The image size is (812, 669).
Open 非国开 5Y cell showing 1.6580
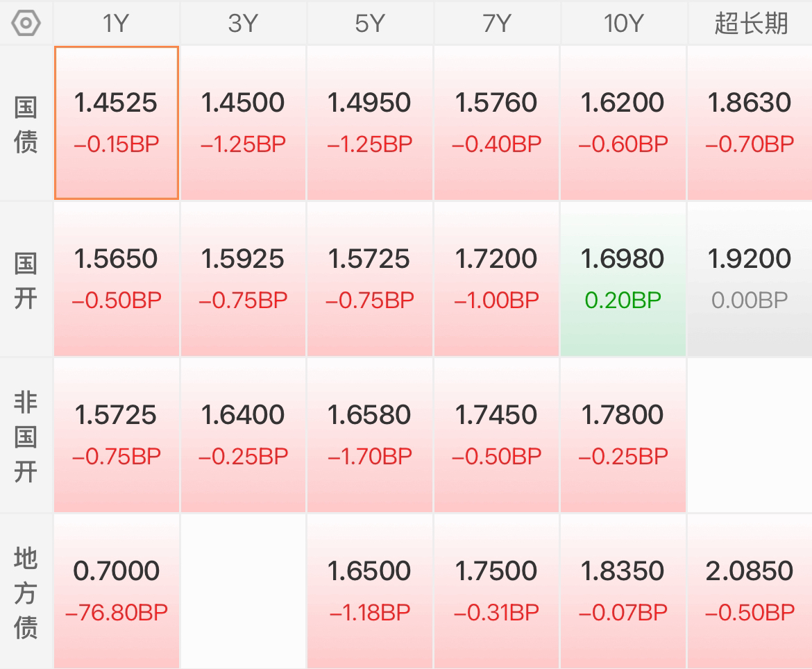click(370, 435)
